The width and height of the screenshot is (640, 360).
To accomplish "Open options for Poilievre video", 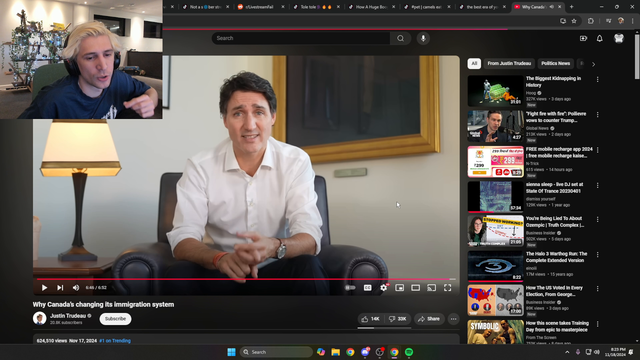I will (x=598, y=115).
